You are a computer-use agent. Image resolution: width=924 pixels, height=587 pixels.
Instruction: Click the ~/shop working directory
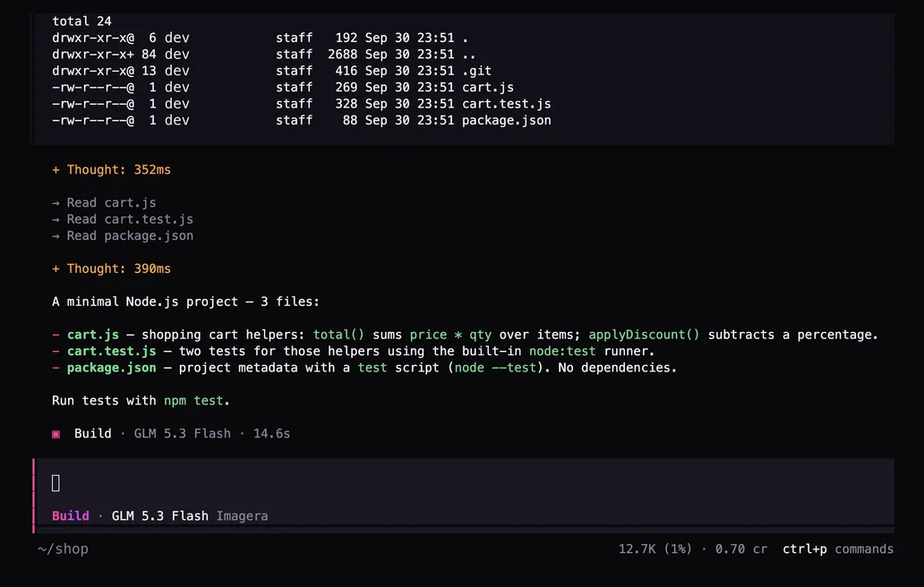[63, 549]
